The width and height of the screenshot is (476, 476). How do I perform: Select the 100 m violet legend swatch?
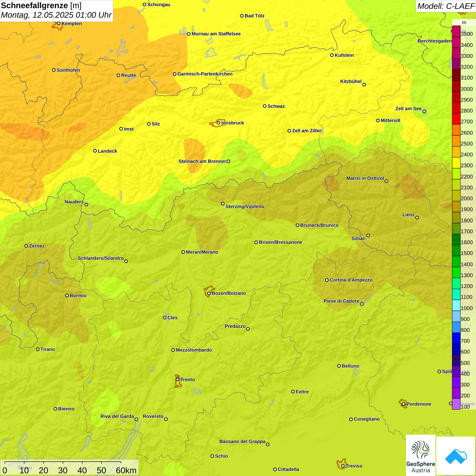pyautogui.click(x=456, y=404)
